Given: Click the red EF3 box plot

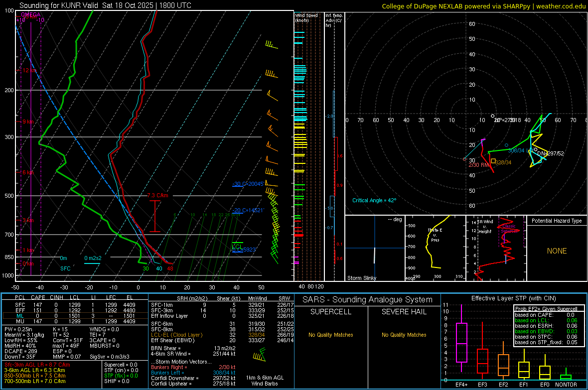Looking at the screenshot, I should pos(482,361).
